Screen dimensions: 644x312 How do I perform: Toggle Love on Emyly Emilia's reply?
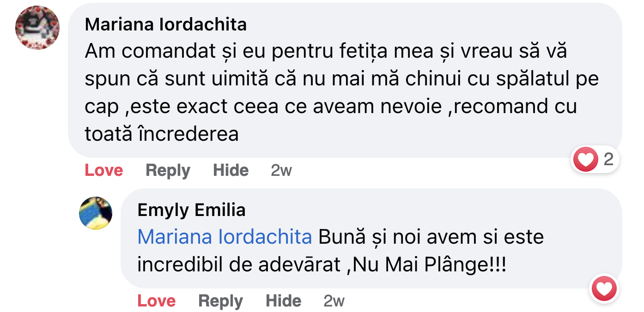pyautogui.click(x=156, y=301)
